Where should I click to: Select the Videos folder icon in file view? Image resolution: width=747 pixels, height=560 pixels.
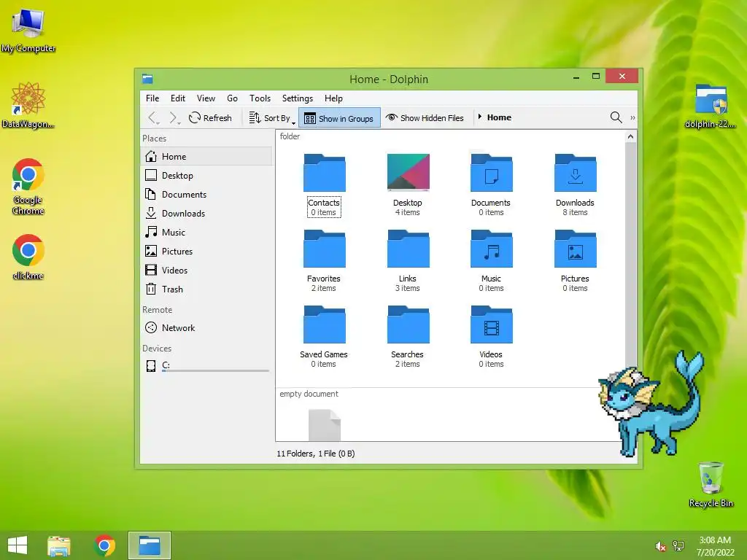point(491,324)
